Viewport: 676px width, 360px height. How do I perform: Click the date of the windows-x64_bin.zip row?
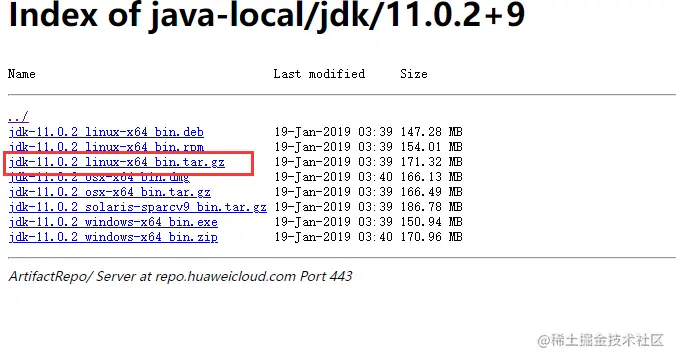(x=334, y=237)
